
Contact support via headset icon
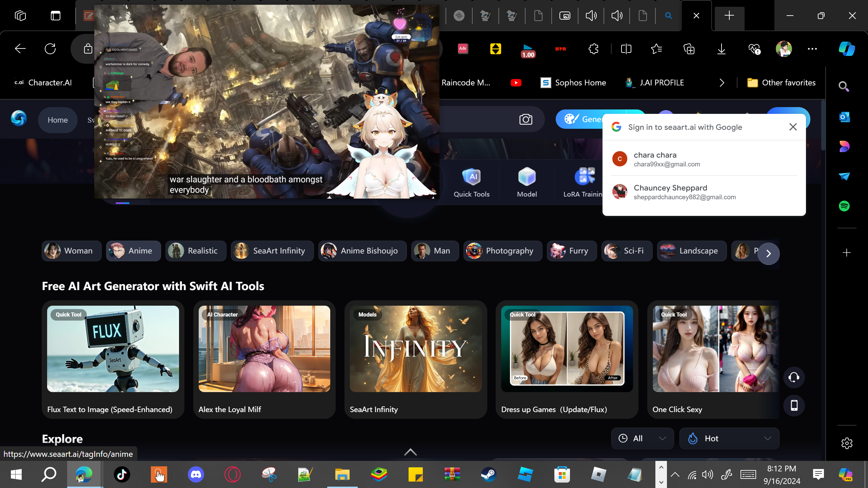coord(794,377)
